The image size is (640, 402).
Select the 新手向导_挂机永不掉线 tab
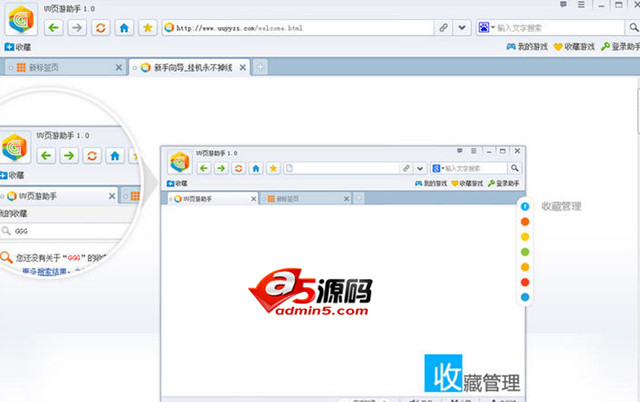(189, 67)
